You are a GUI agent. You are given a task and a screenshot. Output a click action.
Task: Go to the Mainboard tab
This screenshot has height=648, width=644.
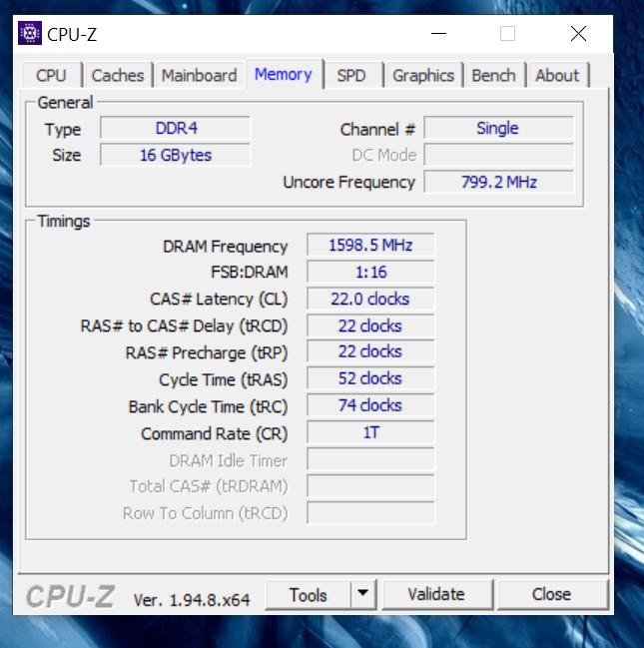[x=199, y=75]
